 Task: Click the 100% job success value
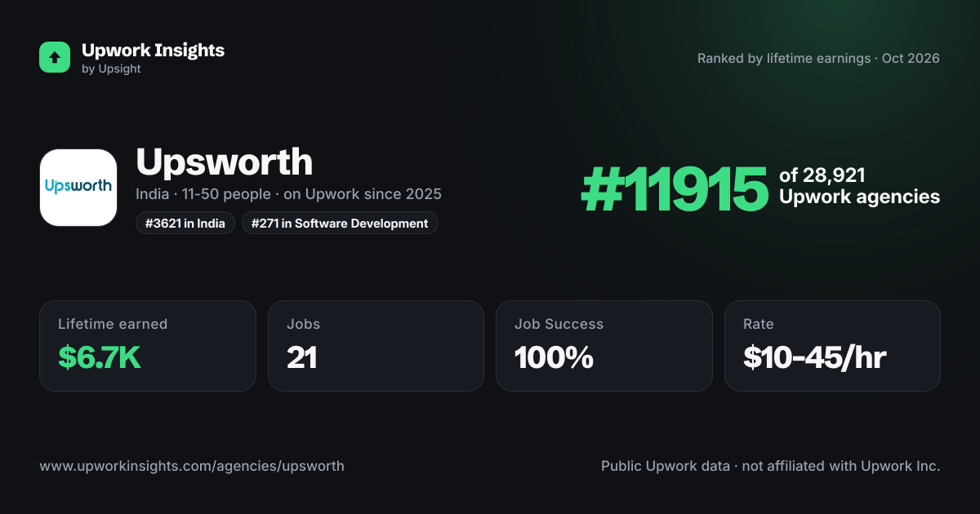click(554, 357)
